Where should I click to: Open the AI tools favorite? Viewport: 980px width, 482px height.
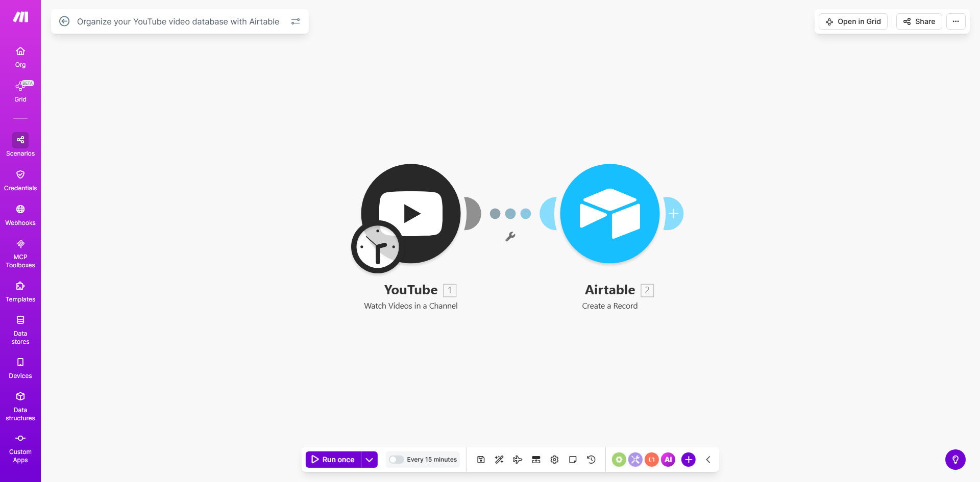click(x=668, y=460)
